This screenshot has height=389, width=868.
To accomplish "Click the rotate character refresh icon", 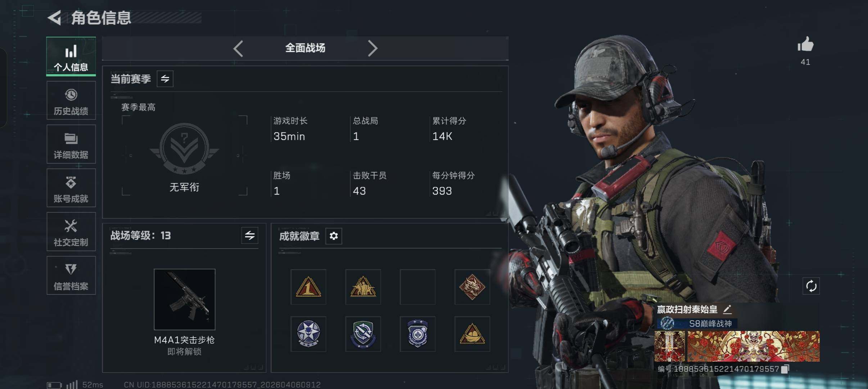I will (x=811, y=286).
